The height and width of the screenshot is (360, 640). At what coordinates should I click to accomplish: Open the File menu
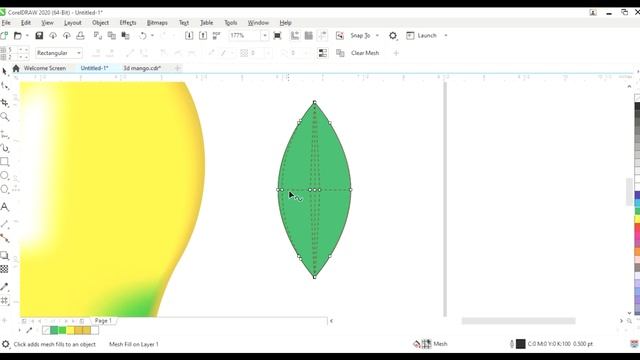(6, 23)
